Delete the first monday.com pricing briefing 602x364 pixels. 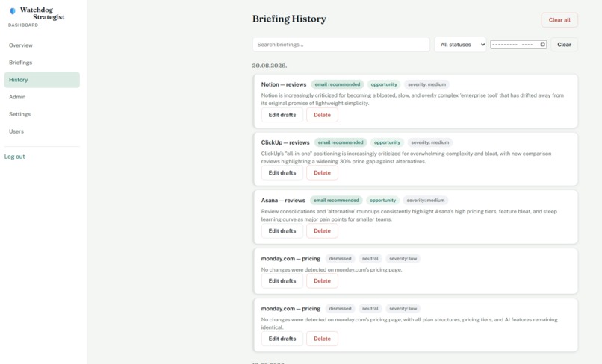[322, 280]
